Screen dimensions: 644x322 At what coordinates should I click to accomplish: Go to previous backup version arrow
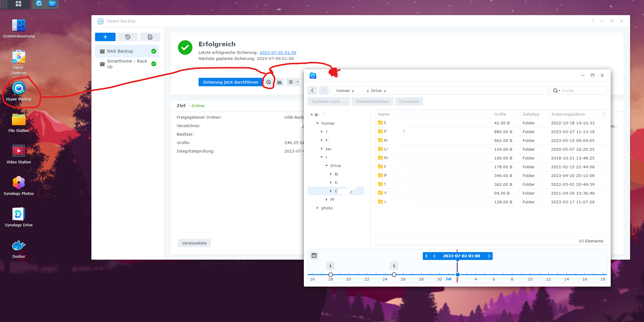click(x=435, y=256)
